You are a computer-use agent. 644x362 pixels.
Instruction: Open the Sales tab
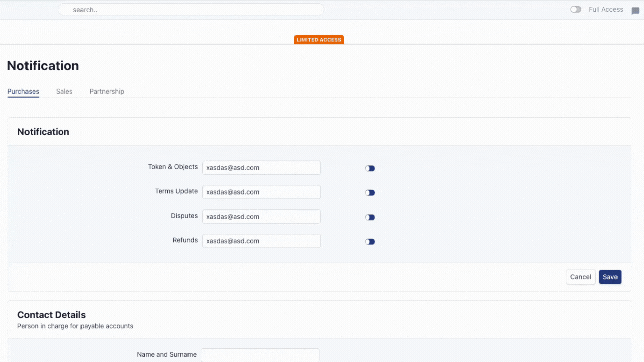(64, 91)
